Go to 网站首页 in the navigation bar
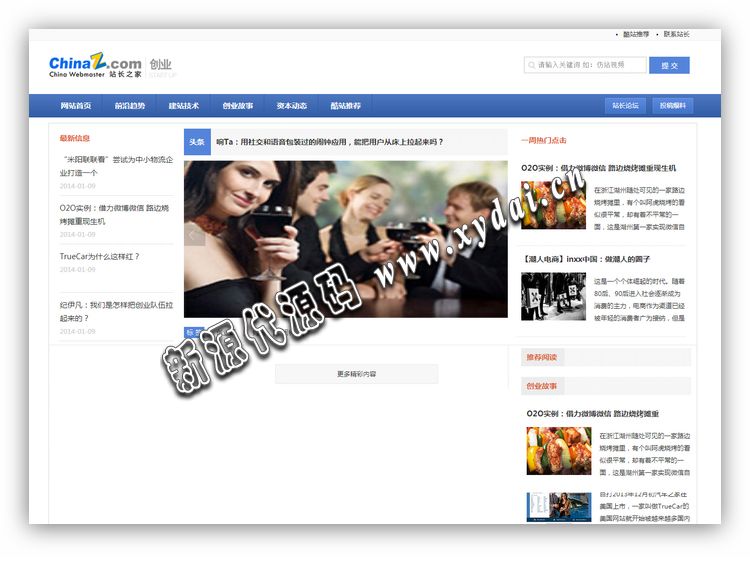 (76, 106)
